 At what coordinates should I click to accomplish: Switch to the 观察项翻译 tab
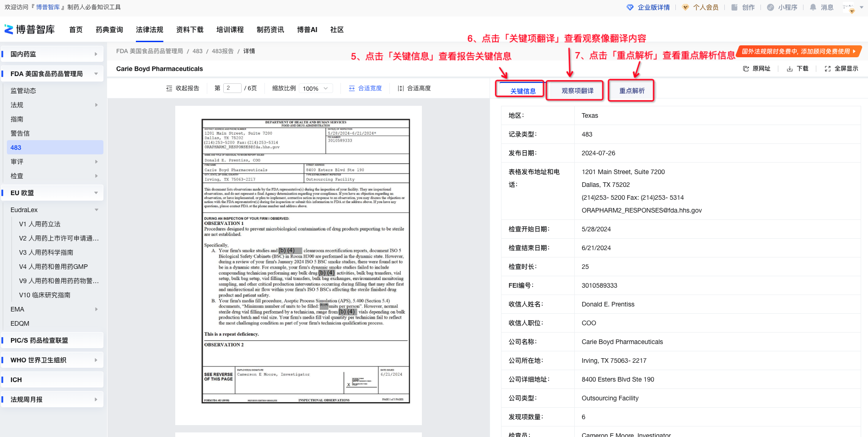click(577, 91)
